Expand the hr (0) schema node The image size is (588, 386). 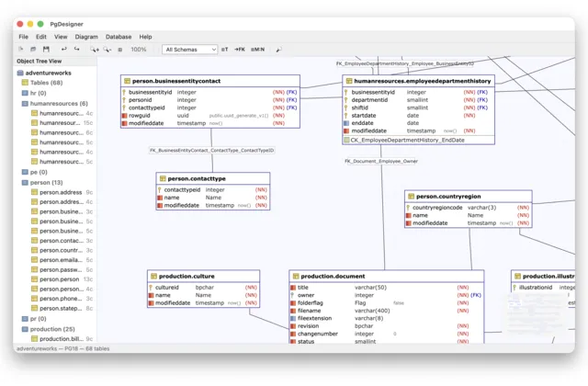point(34,93)
